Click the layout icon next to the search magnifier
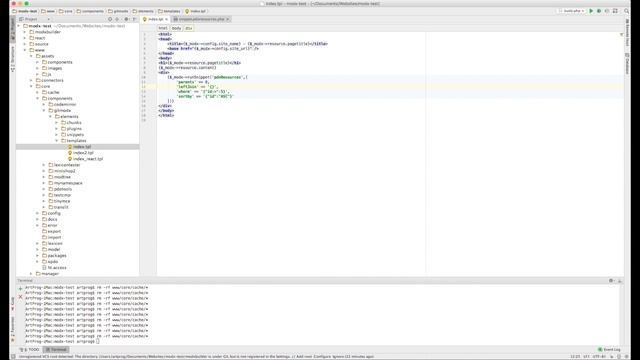The width and height of the screenshot is (640, 360). click(x=615, y=11)
